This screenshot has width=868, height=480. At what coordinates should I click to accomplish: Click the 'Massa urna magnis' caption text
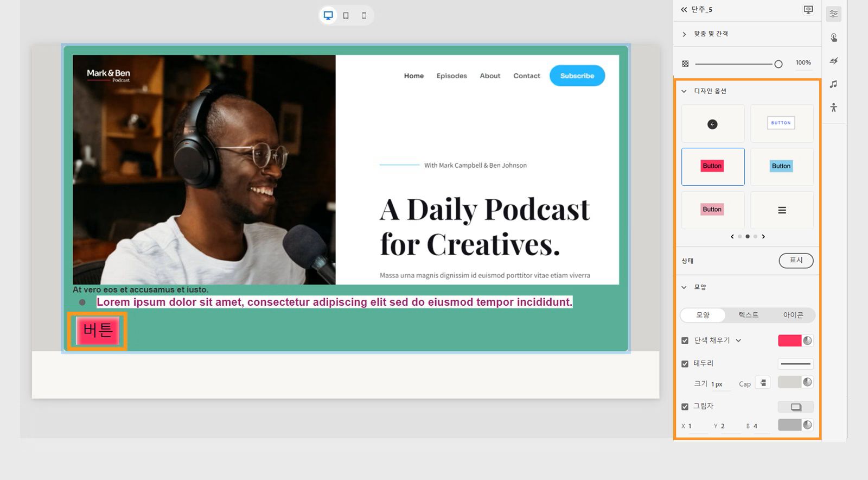485,275
